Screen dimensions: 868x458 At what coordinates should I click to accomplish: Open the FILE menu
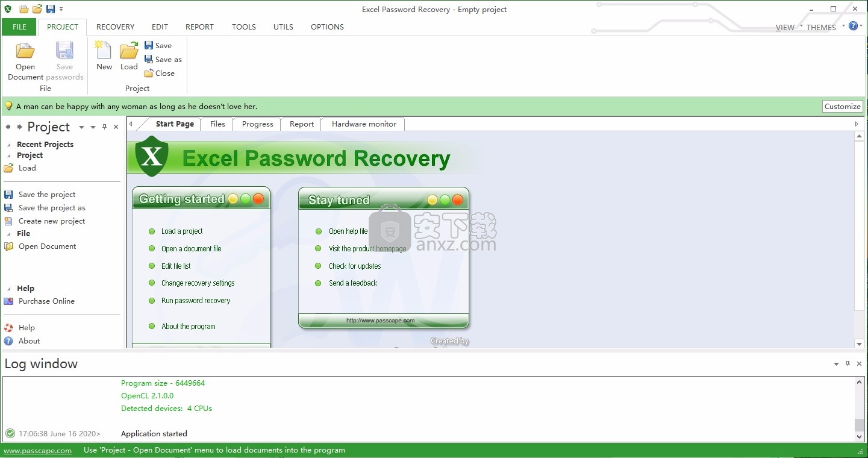coord(19,27)
